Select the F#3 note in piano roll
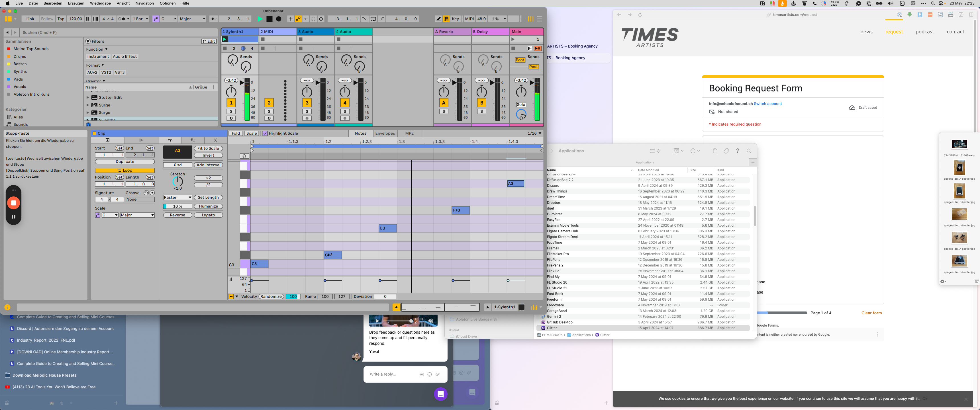980x410 pixels. [460, 210]
